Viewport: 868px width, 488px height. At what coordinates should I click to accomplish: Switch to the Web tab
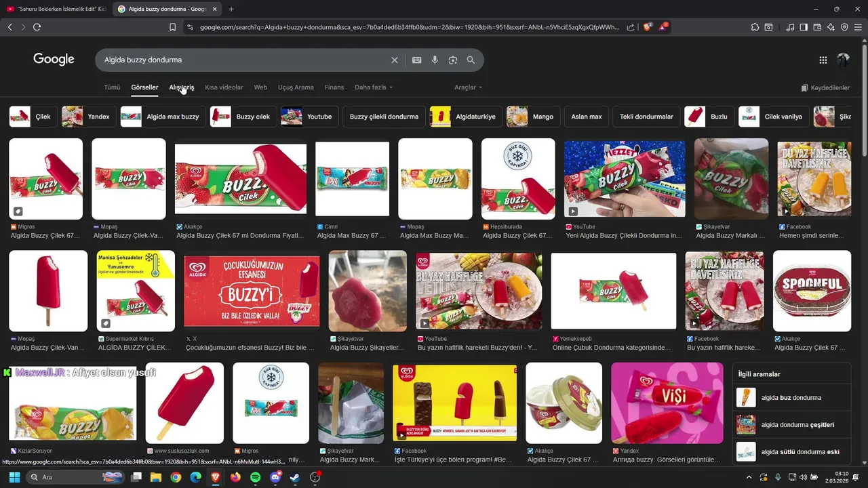[x=260, y=87]
